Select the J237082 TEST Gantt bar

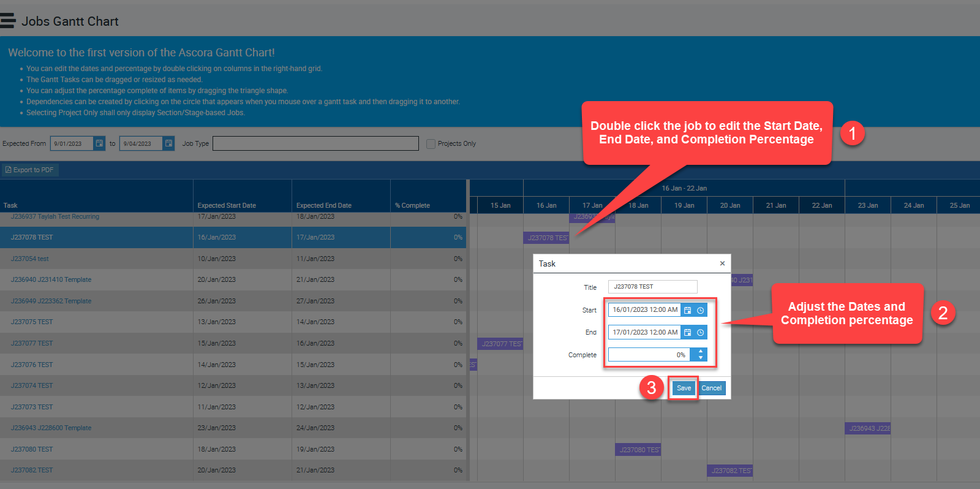730,471
